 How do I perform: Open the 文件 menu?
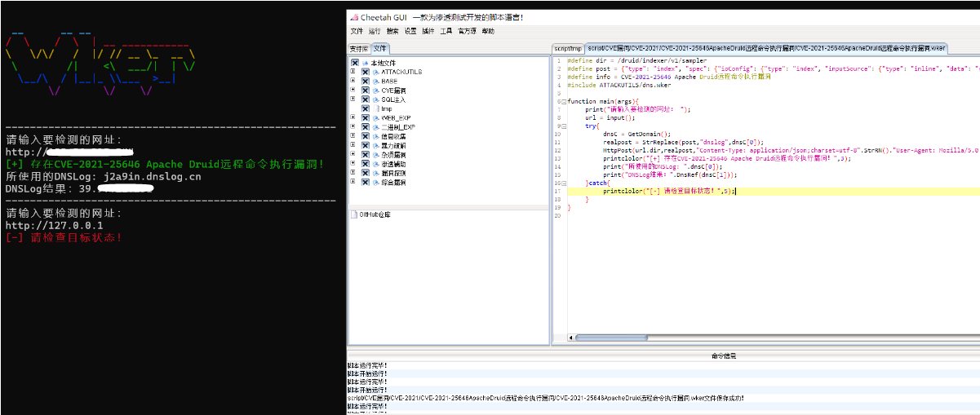point(357,31)
